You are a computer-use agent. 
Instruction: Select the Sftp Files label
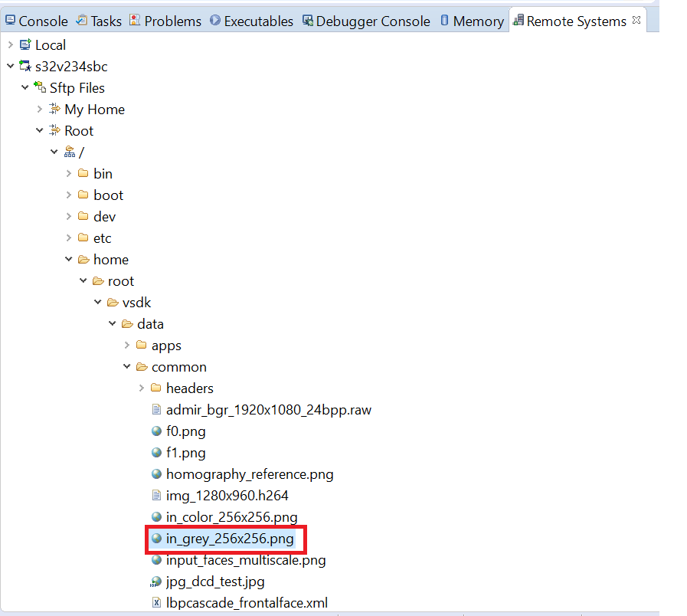click(x=77, y=87)
